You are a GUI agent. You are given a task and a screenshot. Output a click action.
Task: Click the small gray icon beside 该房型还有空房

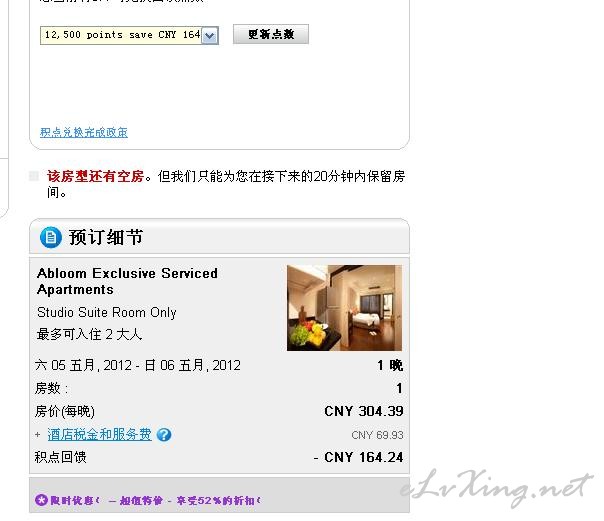click(x=34, y=176)
